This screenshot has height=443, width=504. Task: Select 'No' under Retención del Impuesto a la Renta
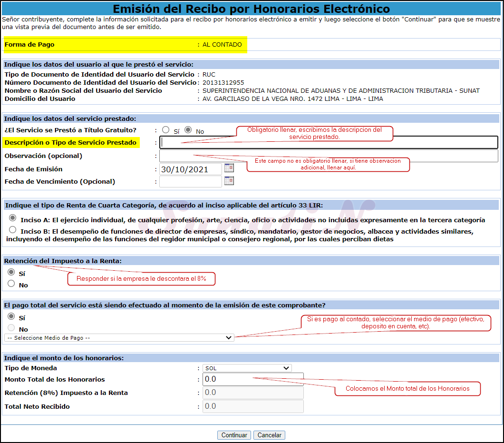click(x=11, y=284)
